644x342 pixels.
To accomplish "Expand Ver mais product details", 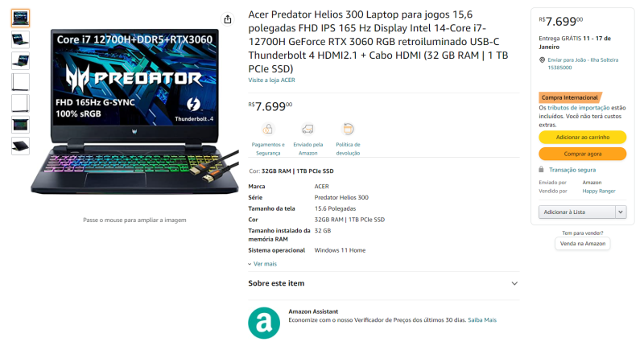I will point(262,264).
